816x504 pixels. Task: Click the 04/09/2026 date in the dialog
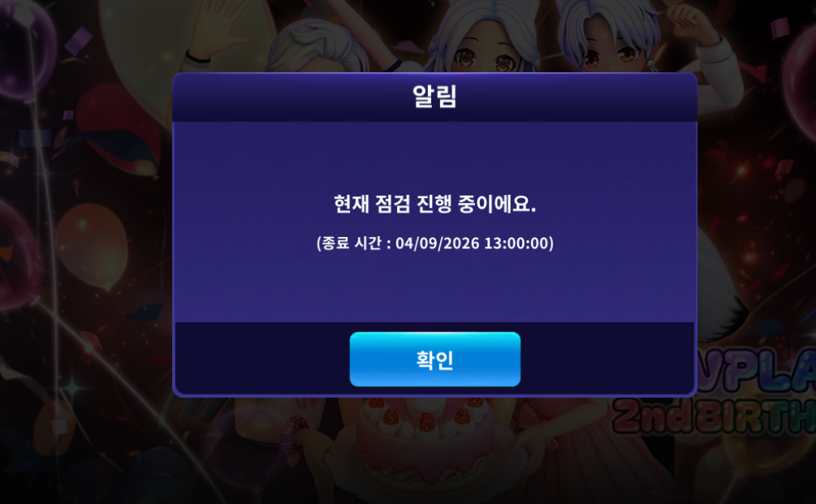pyautogui.click(x=437, y=243)
